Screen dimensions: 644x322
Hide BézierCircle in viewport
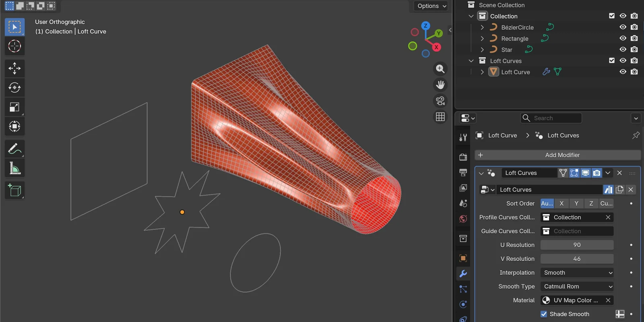click(x=623, y=27)
